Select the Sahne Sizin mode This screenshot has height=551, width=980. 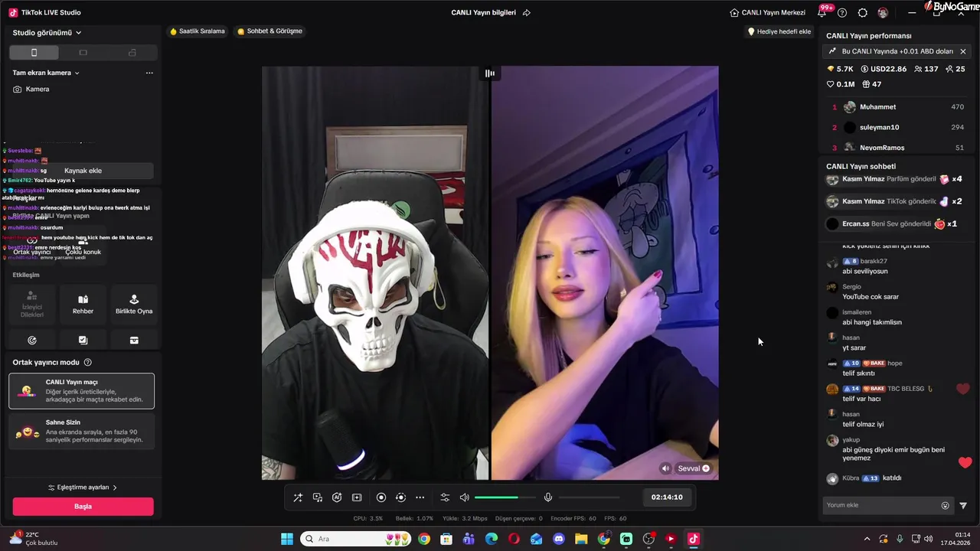click(81, 432)
